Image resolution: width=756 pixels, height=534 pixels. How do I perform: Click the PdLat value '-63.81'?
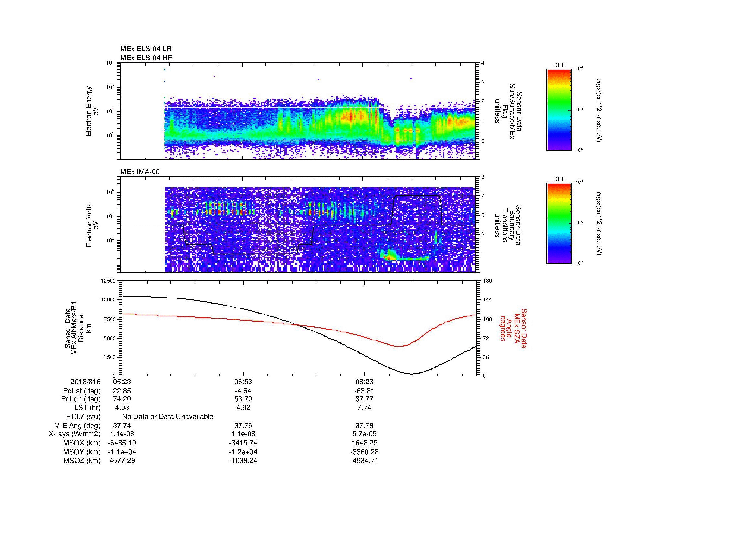tap(365, 391)
